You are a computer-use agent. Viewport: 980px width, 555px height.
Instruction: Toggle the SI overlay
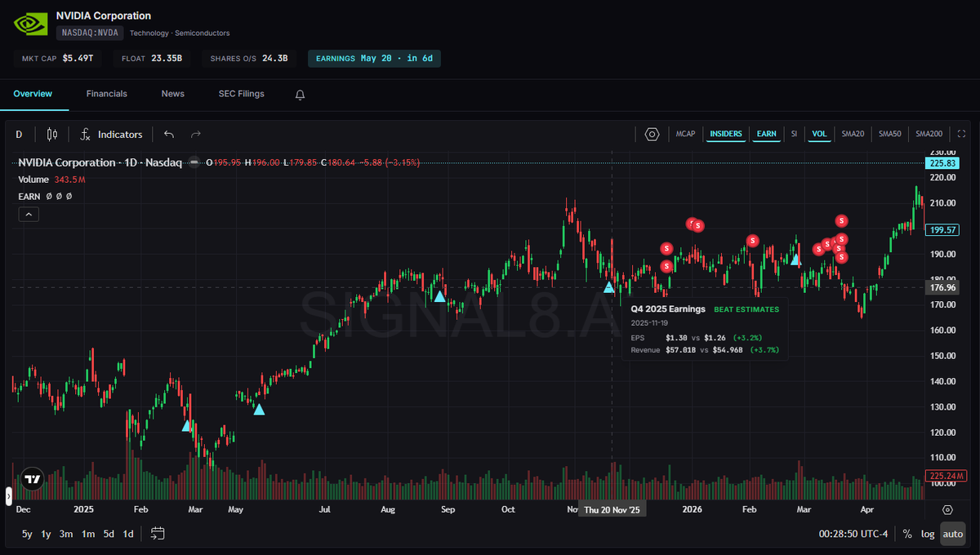[794, 134]
